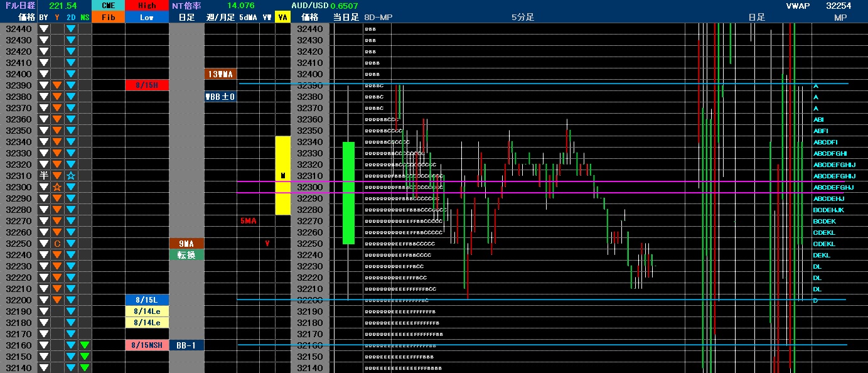Click the blue star marker in row 32310

[71, 176]
